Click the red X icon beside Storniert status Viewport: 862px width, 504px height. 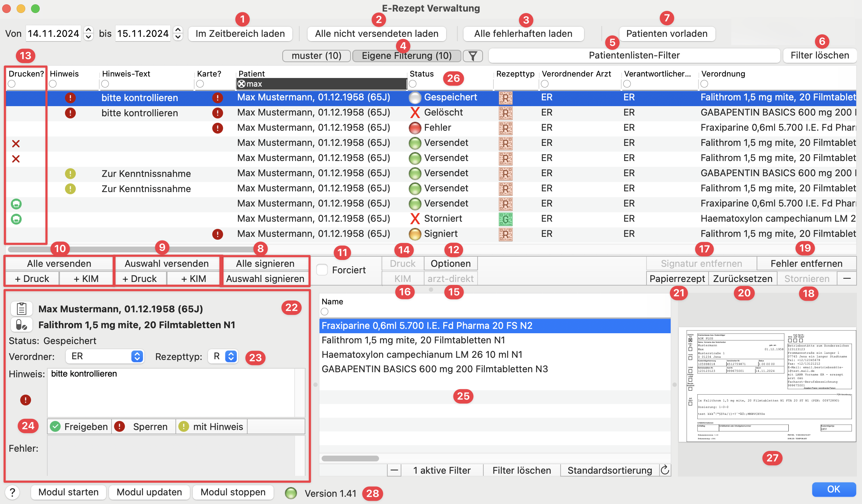[415, 219]
